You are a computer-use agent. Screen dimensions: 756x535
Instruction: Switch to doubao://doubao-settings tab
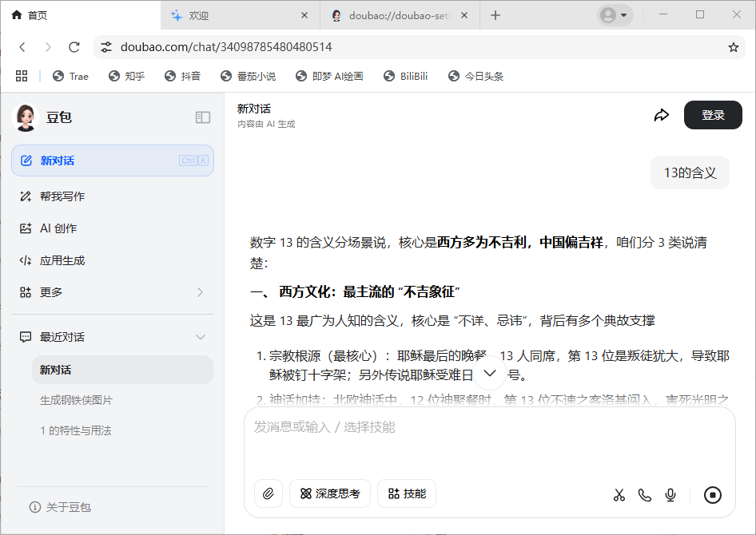coord(400,15)
